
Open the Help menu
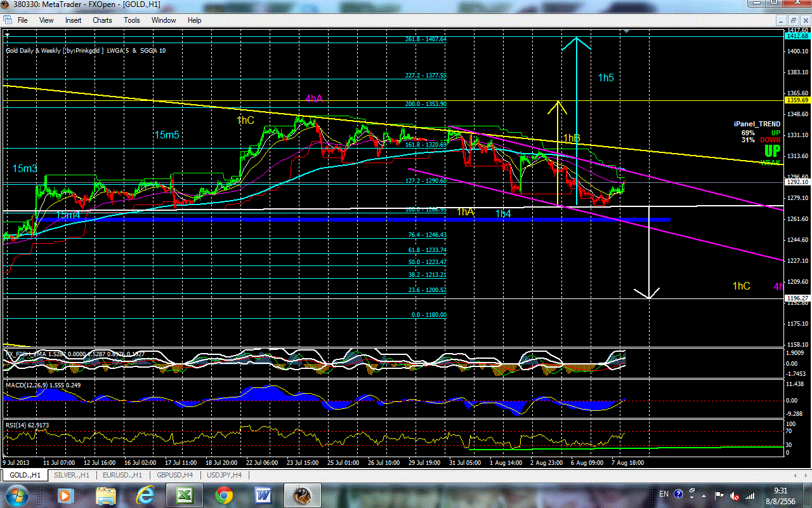[x=194, y=20]
